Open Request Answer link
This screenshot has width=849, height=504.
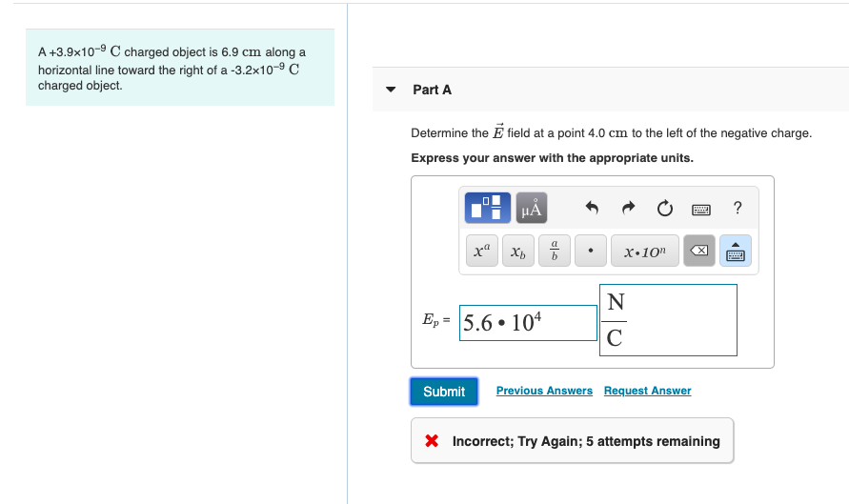[x=648, y=391]
